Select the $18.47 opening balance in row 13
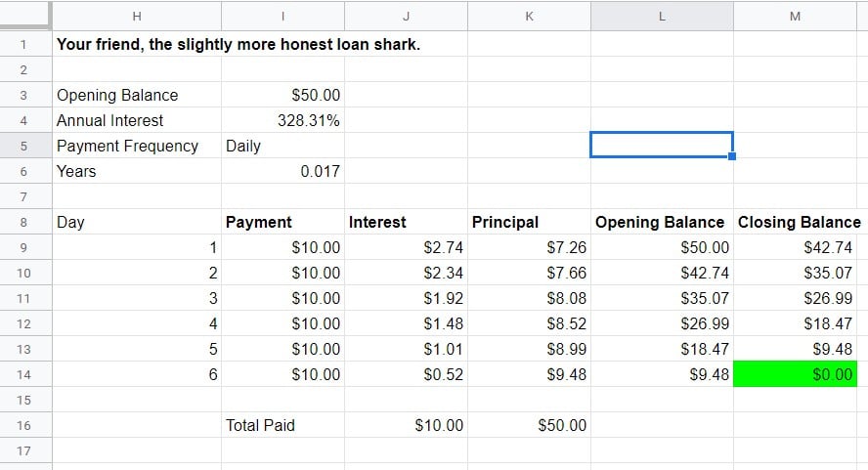This screenshot has height=470, width=868. coord(662,349)
